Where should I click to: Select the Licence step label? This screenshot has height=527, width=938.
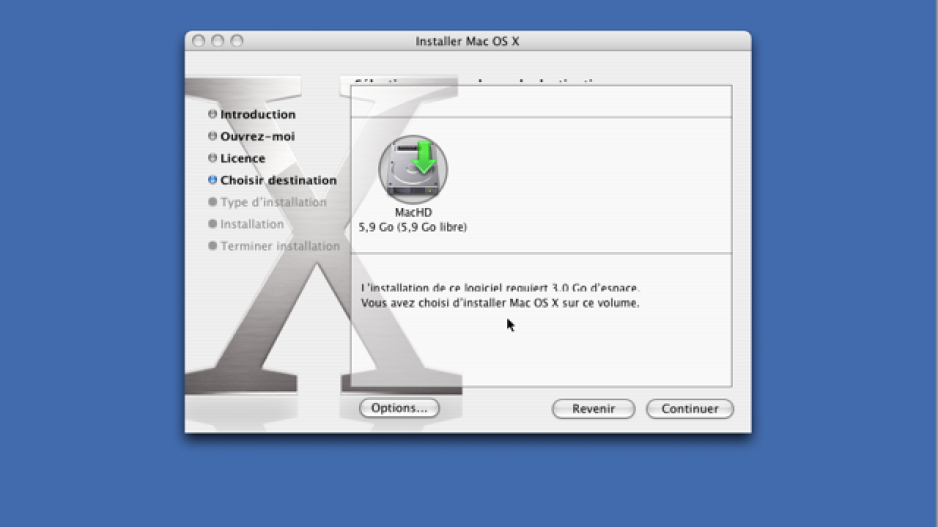242,159
